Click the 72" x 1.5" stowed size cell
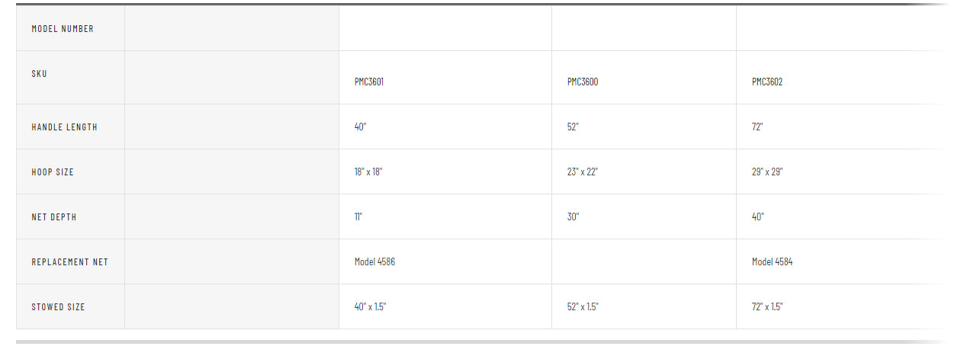The height and width of the screenshot is (356, 980). pos(767,307)
